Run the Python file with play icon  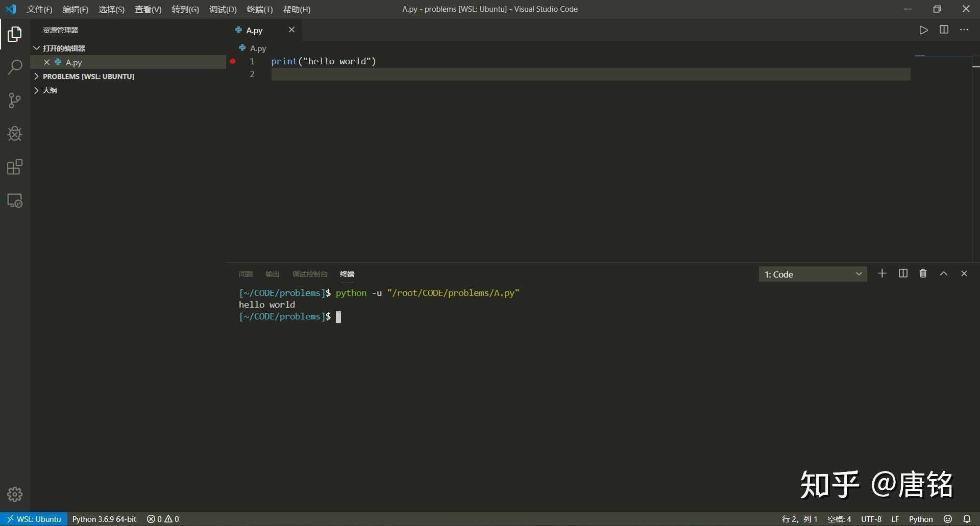coord(923,30)
